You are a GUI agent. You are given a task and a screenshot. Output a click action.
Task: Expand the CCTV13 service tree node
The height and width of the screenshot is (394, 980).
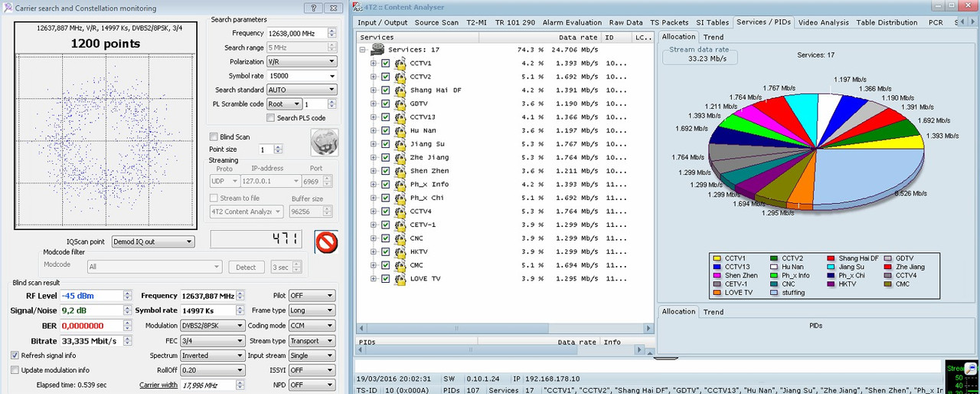click(374, 117)
